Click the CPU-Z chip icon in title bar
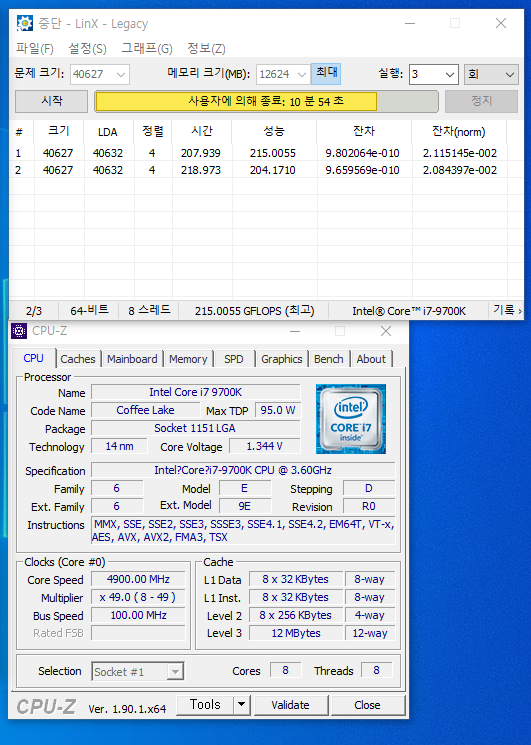 (x=19, y=331)
